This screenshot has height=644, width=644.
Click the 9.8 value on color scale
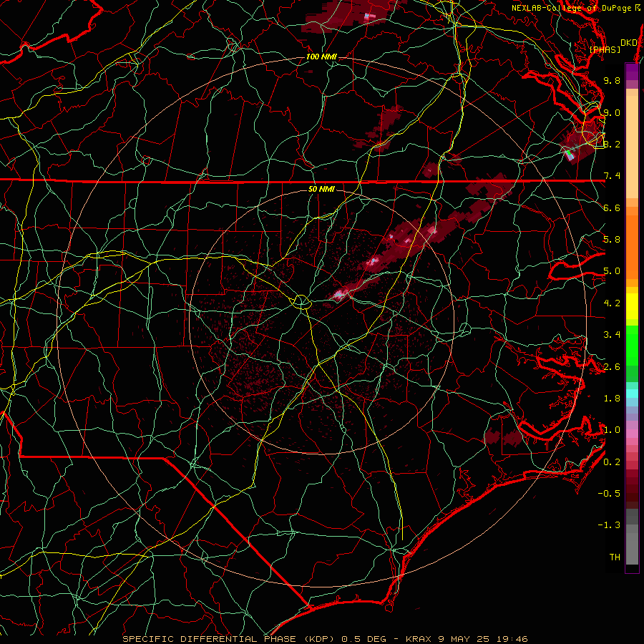click(612, 80)
